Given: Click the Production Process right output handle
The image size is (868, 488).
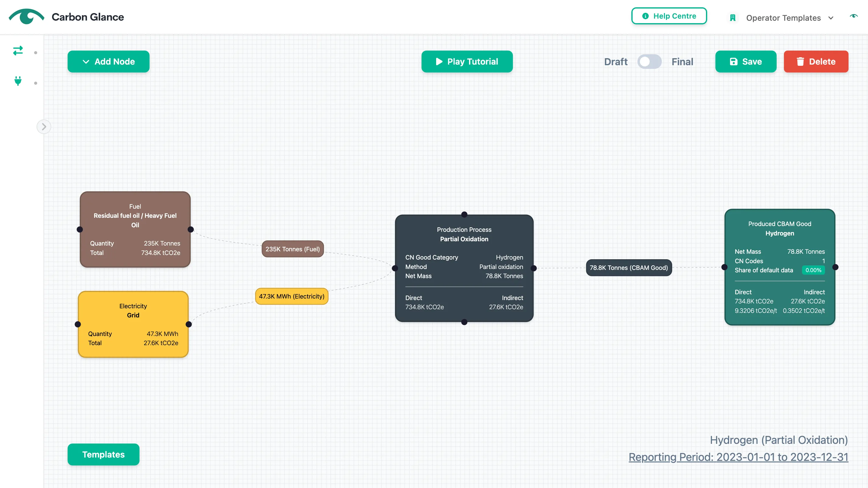Looking at the screenshot, I should [x=534, y=268].
